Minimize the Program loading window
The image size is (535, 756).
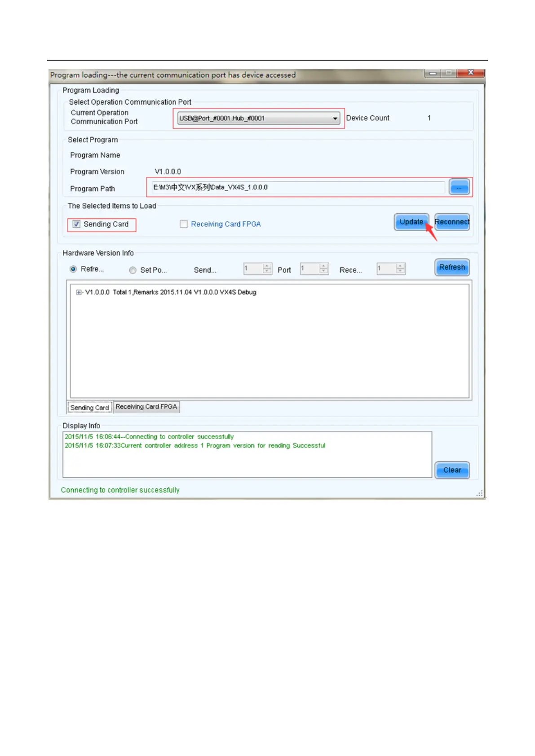433,73
